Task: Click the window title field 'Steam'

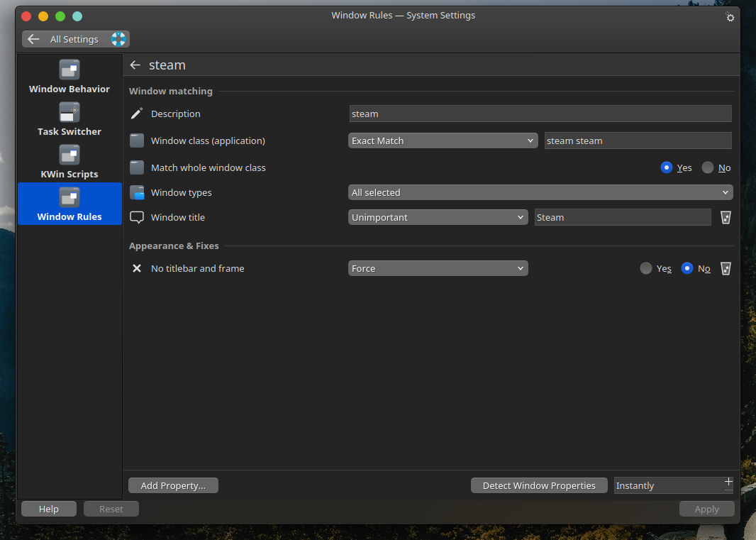Action: pyautogui.click(x=623, y=218)
